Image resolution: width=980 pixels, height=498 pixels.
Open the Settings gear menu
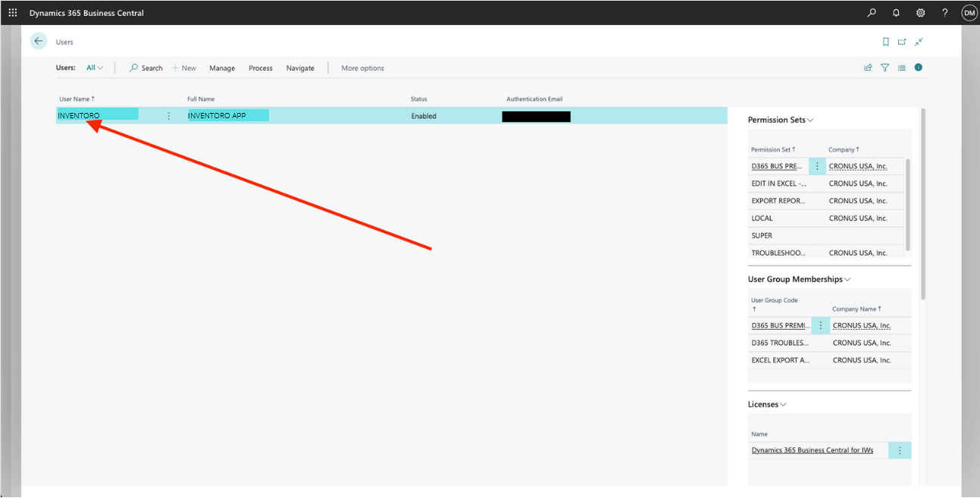pyautogui.click(x=920, y=13)
